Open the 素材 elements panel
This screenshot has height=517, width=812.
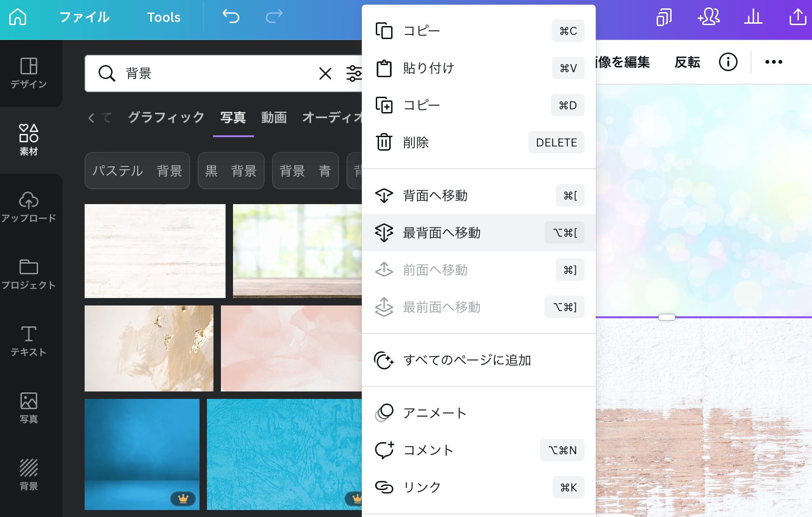(29, 140)
